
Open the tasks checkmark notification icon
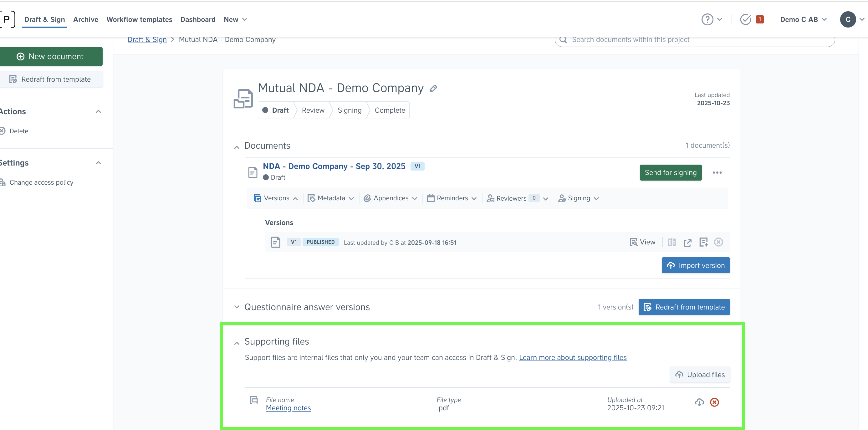[745, 19]
